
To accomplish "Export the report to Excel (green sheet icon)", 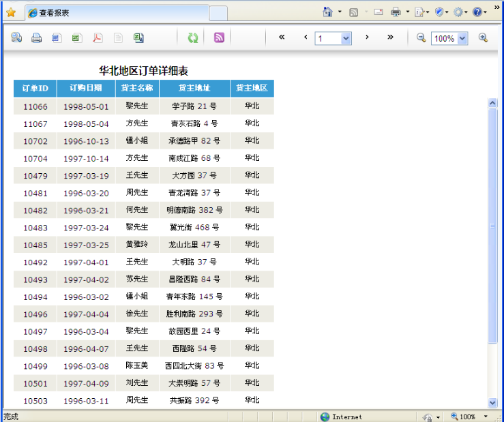I will (77, 38).
